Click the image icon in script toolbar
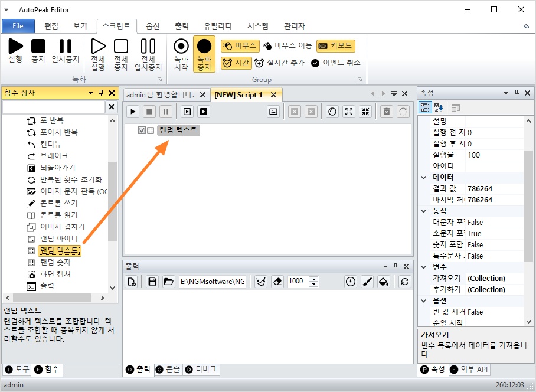The width and height of the screenshot is (536, 392). 273,112
